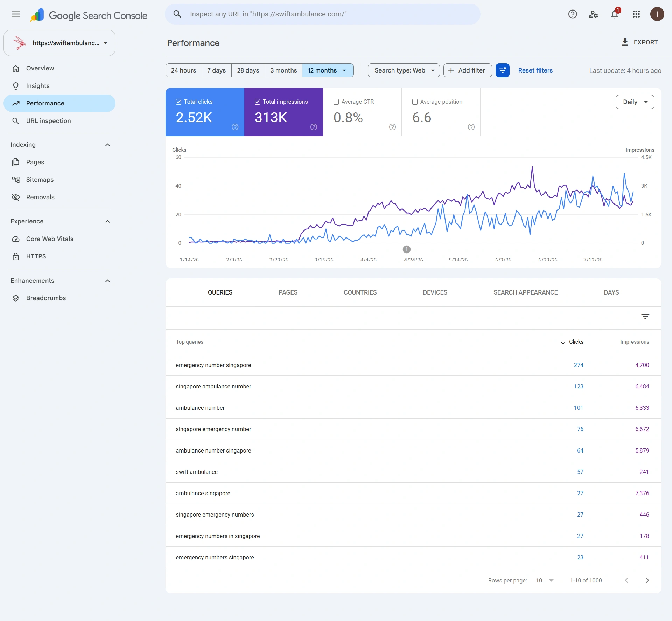Viewport: 672px width, 621px height.
Task: Click the chart annotation marker 1
Action: [x=406, y=249]
